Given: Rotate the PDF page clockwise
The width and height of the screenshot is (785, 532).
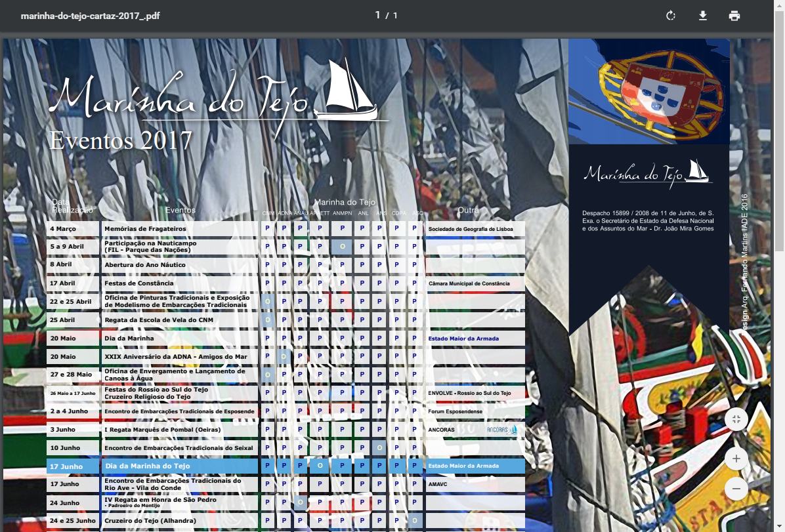Looking at the screenshot, I should pyautogui.click(x=671, y=16).
